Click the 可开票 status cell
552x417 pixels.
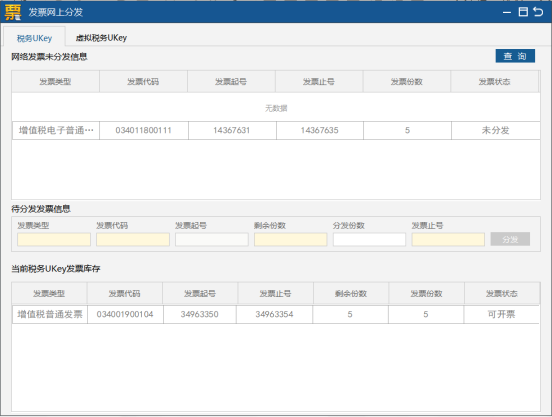501,314
